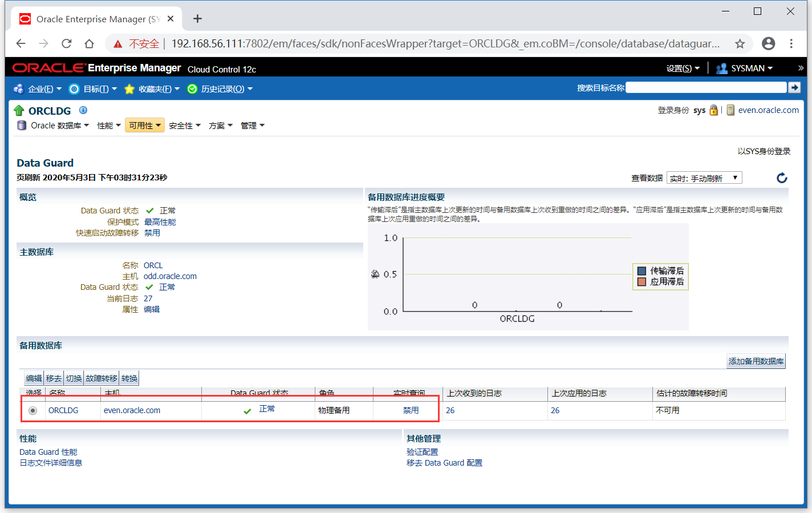Image resolution: width=812 pixels, height=513 pixels.
Task: Click the 故障转移 failover button
Action: point(101,378)
